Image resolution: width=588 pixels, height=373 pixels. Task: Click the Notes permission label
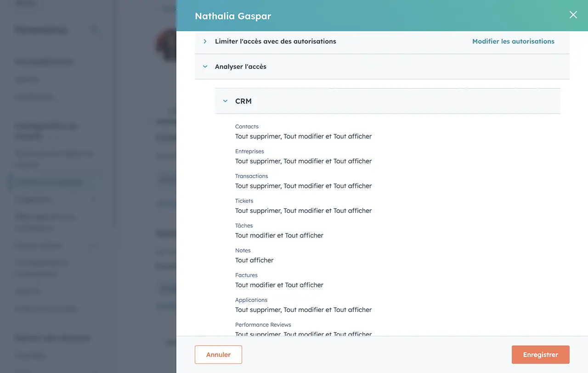(x=243, y=251)
